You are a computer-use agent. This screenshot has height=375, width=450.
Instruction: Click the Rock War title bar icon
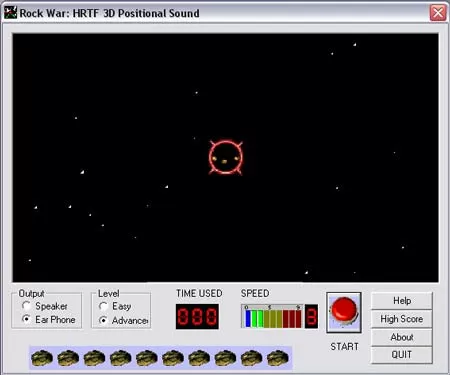point(10,13)
